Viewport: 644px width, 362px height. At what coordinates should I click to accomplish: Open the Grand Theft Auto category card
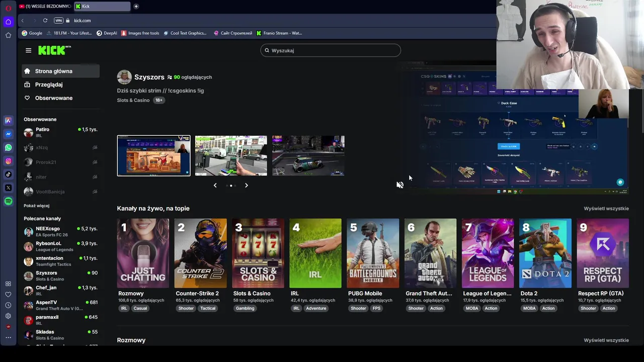click(x=430, y=253)
